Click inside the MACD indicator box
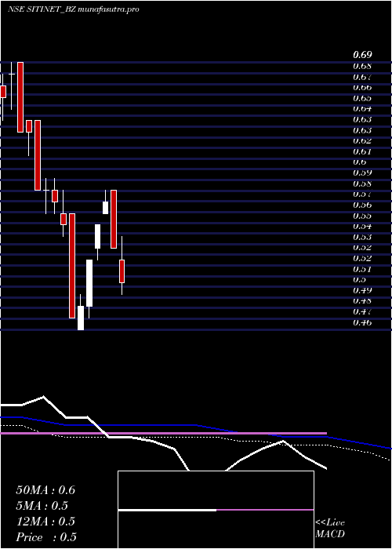 point(216,510)
